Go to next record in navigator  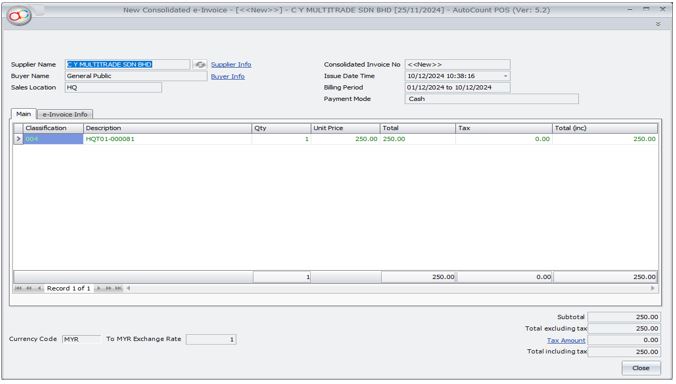98,288
